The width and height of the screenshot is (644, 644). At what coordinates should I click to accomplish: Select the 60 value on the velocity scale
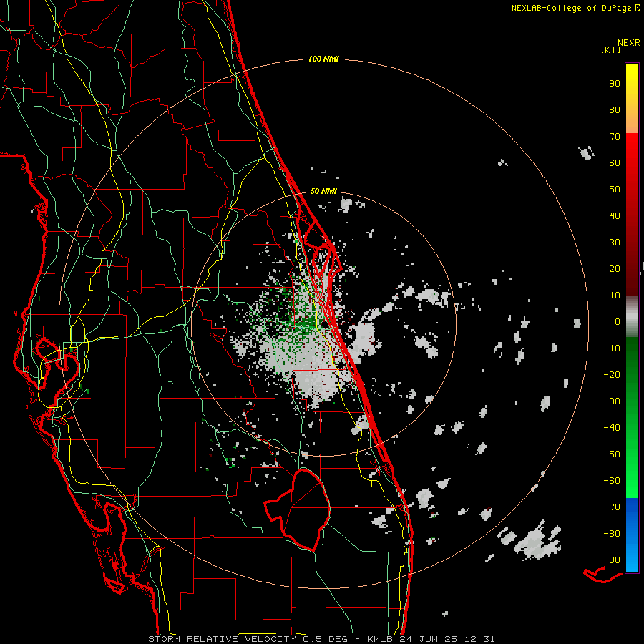[615, 162]
